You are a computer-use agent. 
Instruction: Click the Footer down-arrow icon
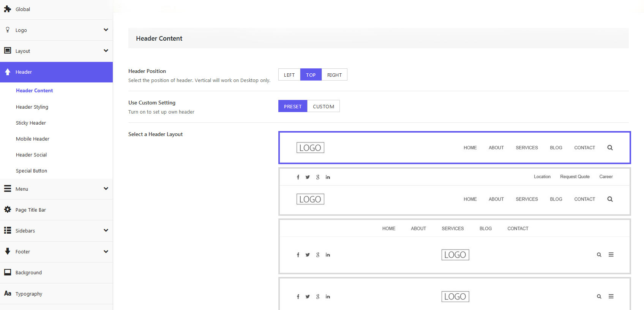[x=8, y=251]
